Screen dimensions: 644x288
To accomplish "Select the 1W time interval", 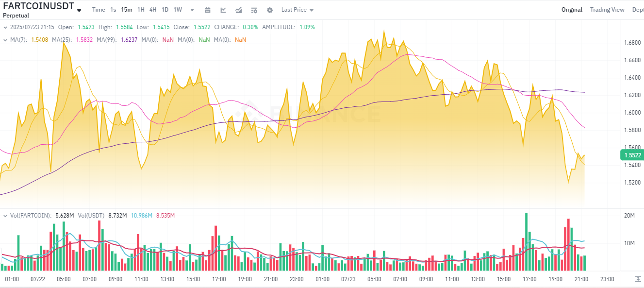I will [x=178, y=10].
